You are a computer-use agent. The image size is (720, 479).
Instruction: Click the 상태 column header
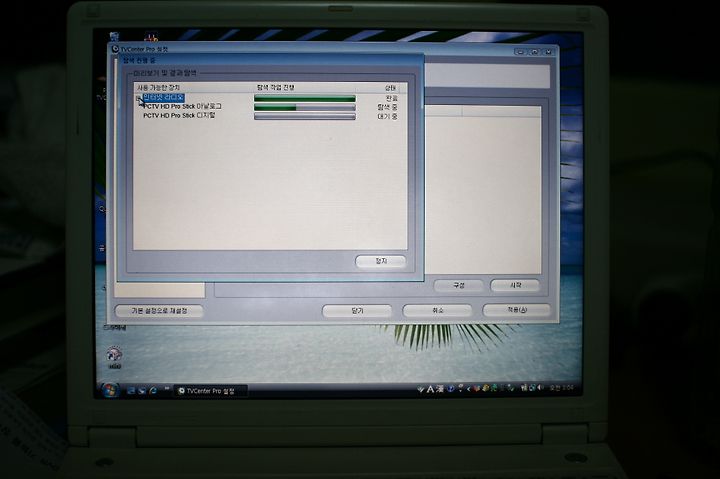390,88
